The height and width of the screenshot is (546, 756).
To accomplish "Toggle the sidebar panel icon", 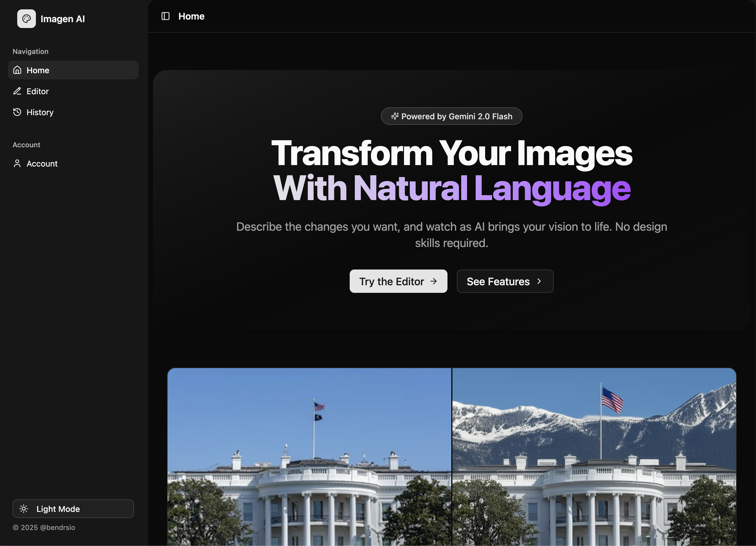I will [x=165, y=16].
